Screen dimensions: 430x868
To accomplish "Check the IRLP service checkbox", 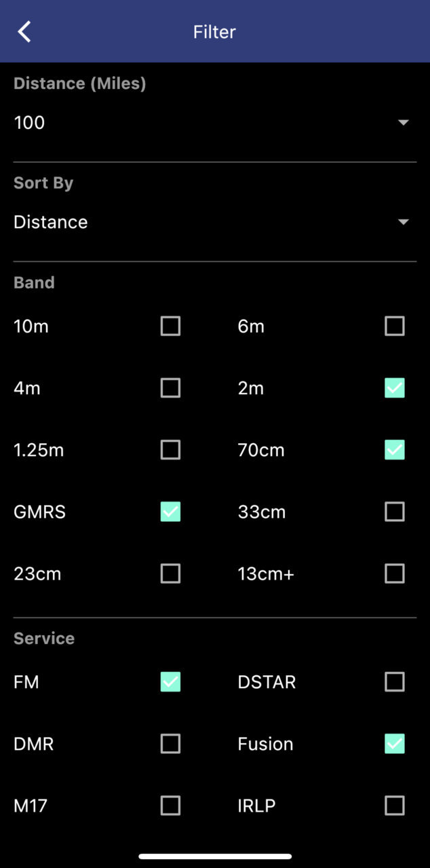I will click(395, 806).
